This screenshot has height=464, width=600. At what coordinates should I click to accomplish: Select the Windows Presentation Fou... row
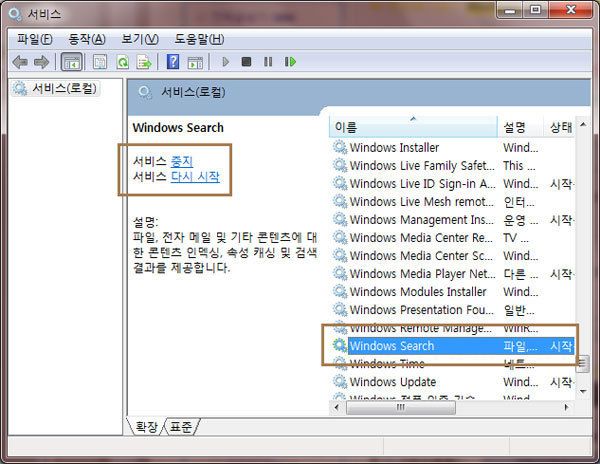point(453,309)
